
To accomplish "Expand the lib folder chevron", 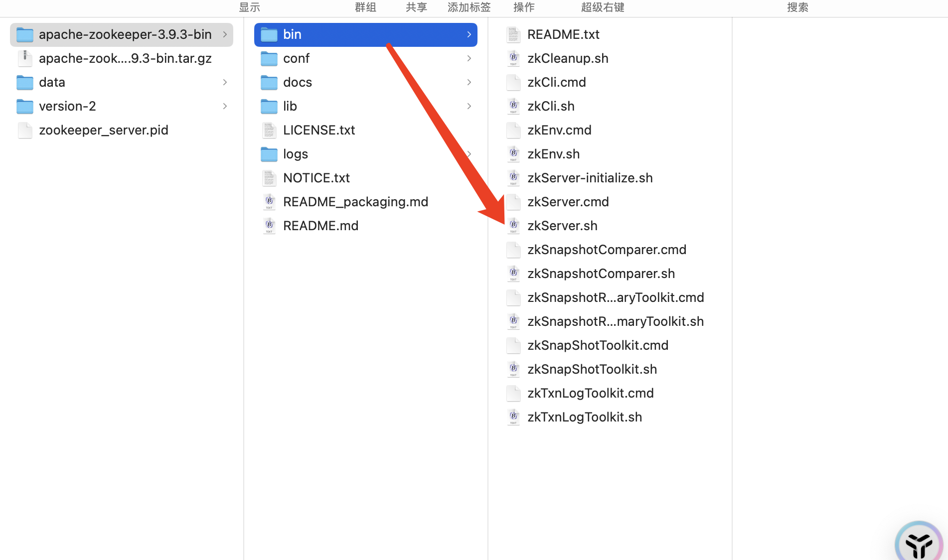I will [x=469, y=106].
